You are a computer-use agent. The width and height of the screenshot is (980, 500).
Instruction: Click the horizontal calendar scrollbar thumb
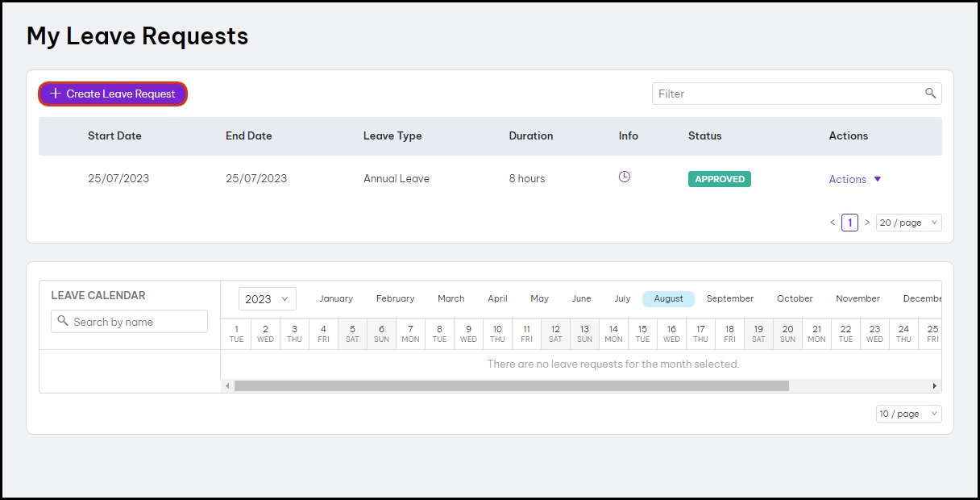(511, 386)
